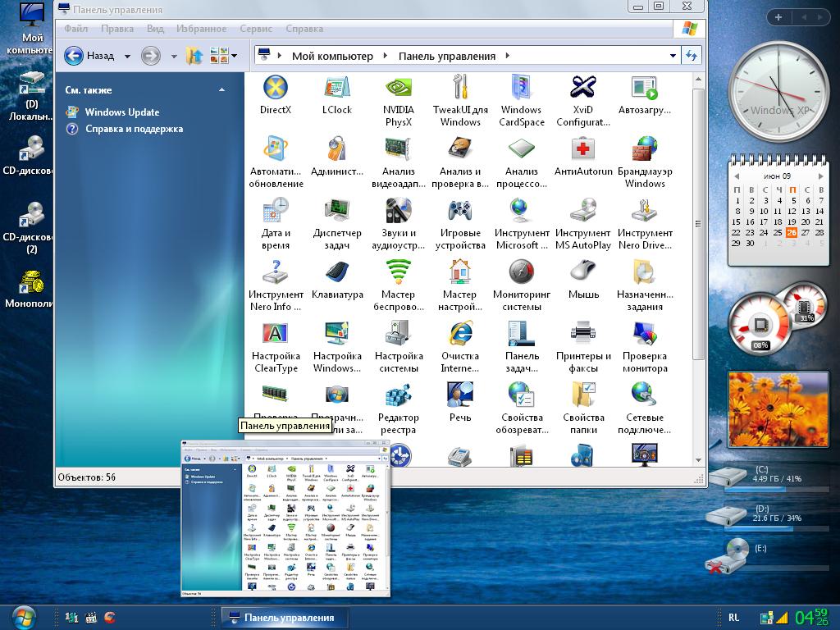Go up one folder level

tap(194, 55)
